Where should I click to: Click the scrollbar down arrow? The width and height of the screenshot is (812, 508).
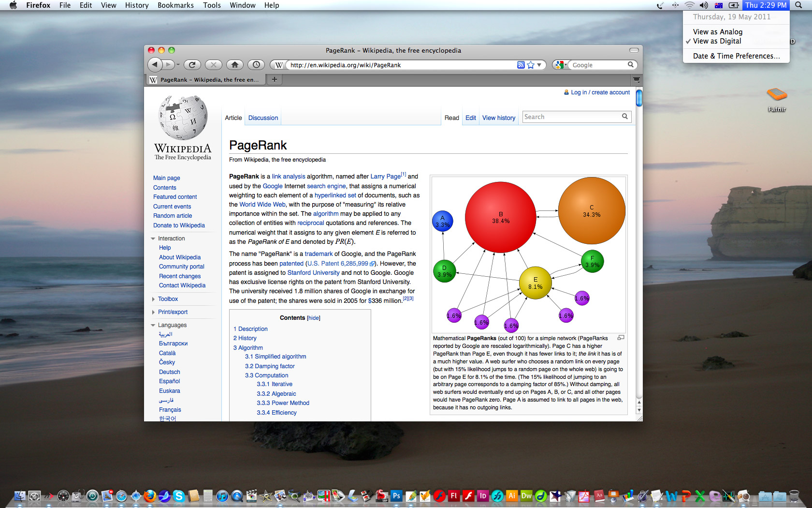click(639, 410)
